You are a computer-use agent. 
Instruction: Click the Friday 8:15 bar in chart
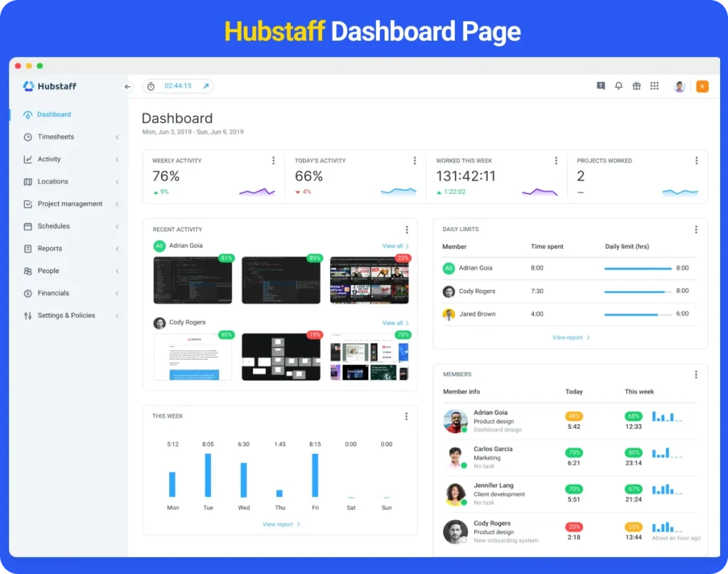point(315,475)
